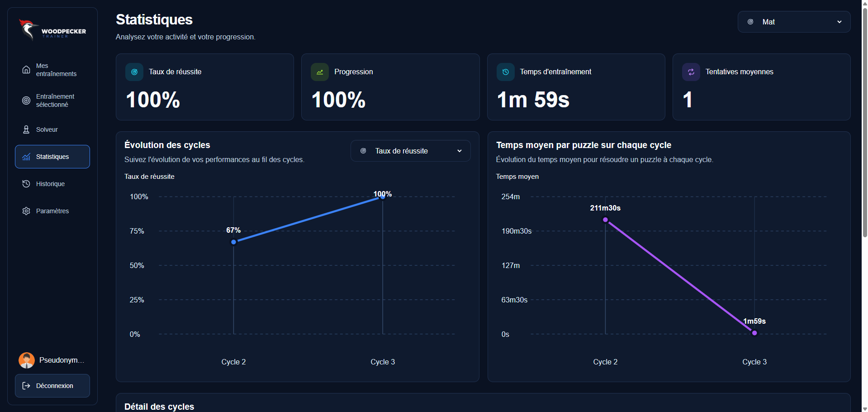
Task: Click the Tentatives moyennes value '1'
Action: [688, 100]
